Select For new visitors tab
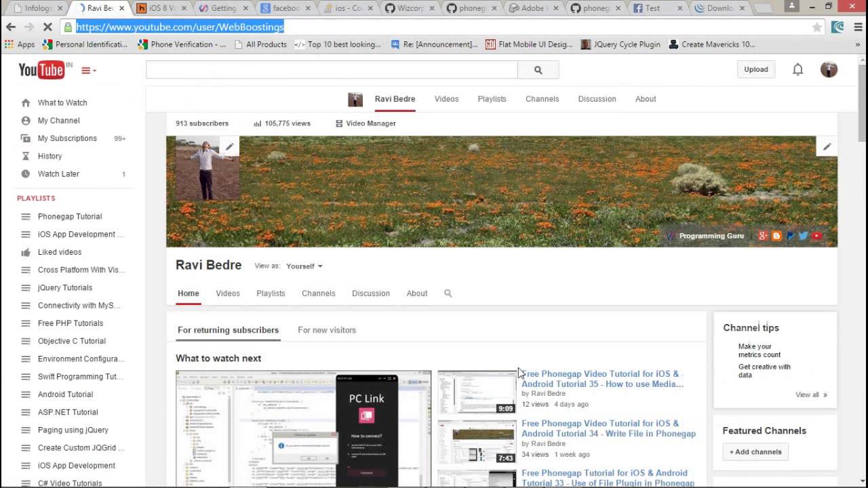868x488 pixels. (327, 330)
